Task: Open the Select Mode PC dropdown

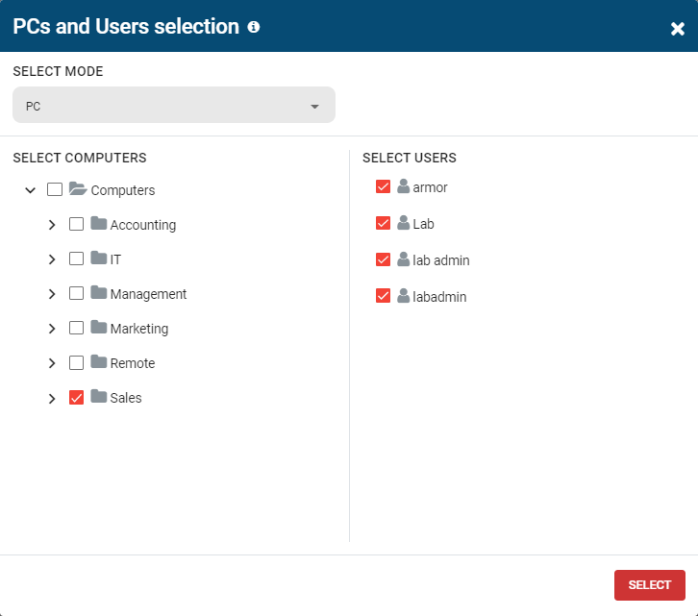Action: click(174, 105)
